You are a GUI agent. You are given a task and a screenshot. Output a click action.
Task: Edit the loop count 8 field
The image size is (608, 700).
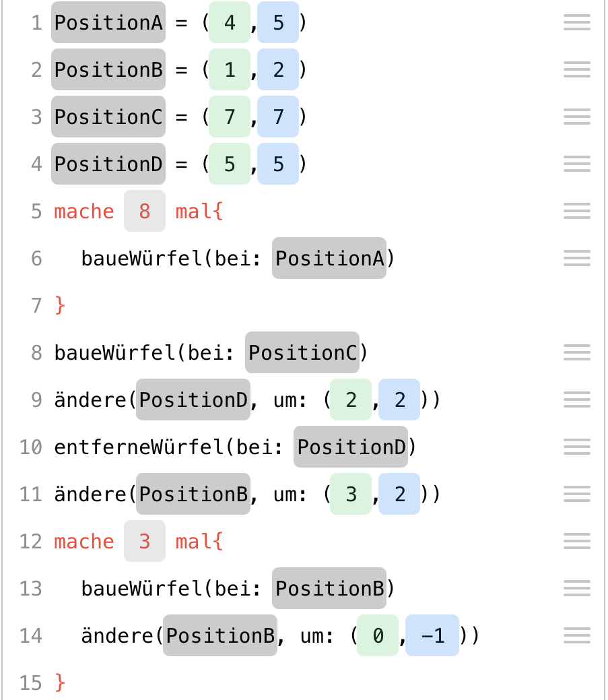coord(145,211)
